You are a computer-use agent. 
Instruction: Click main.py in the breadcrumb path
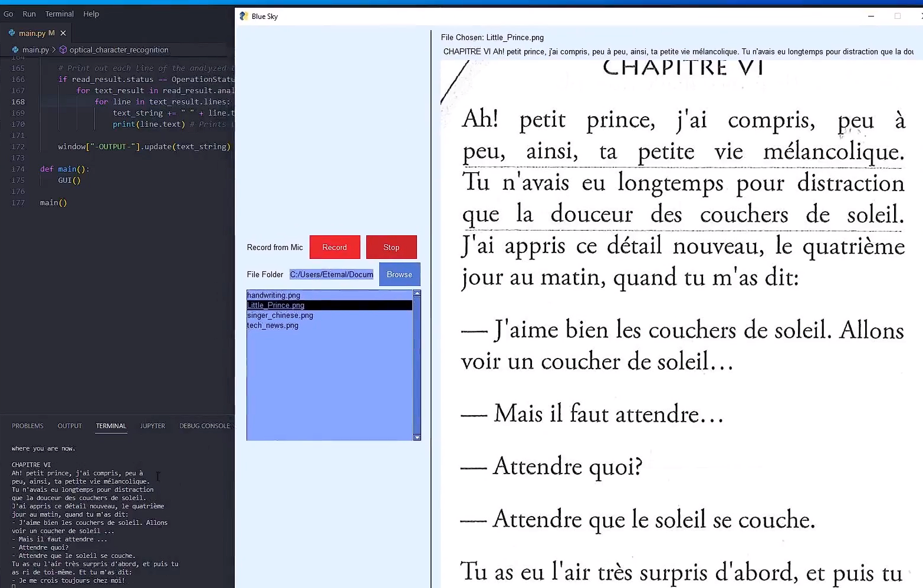point(35,50)
